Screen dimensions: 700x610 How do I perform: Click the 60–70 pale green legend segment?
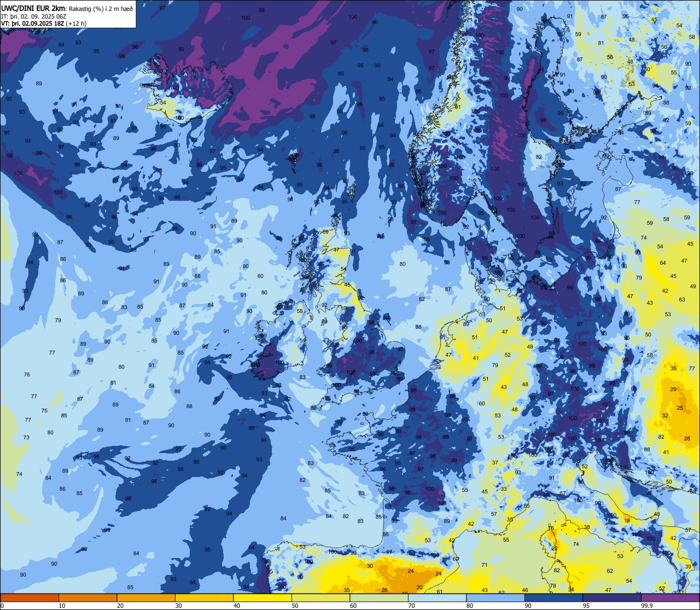click(379, 598)
